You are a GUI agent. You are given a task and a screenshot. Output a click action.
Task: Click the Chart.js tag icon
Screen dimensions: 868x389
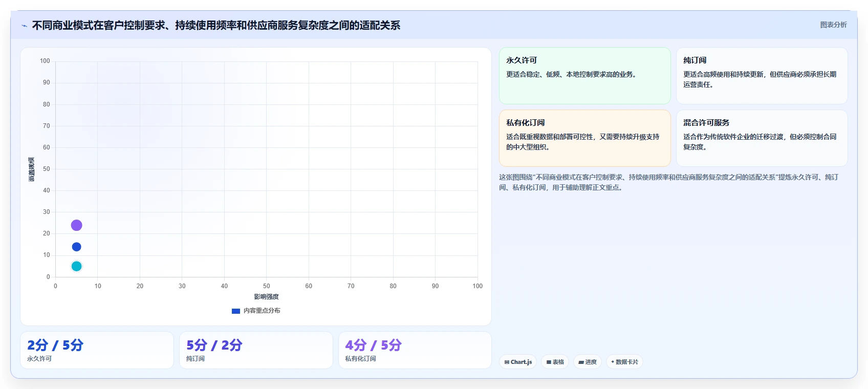point(507,362)
